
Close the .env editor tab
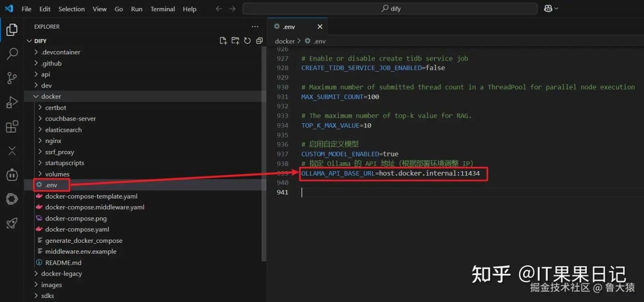[x=320, y=27]
